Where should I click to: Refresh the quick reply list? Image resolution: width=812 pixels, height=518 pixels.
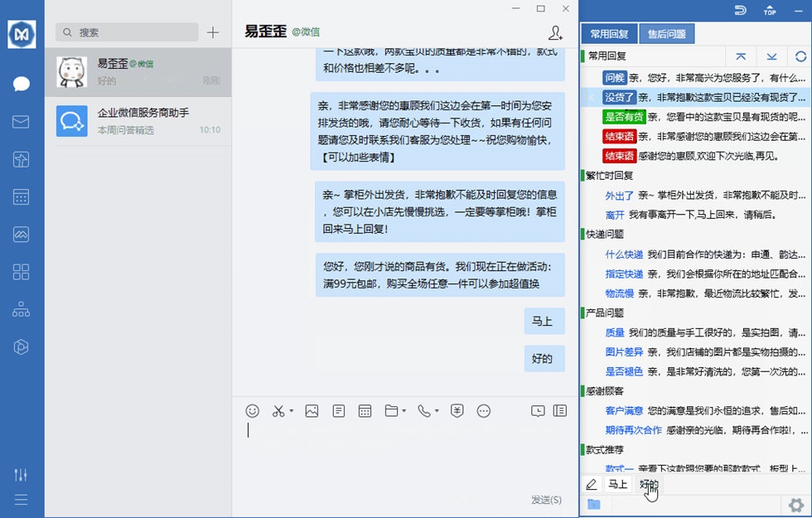tap(800, 56)
